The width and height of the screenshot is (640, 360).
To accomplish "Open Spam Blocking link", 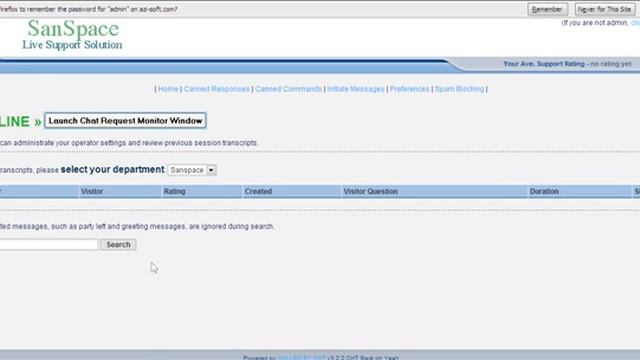I will pos(459,89).
